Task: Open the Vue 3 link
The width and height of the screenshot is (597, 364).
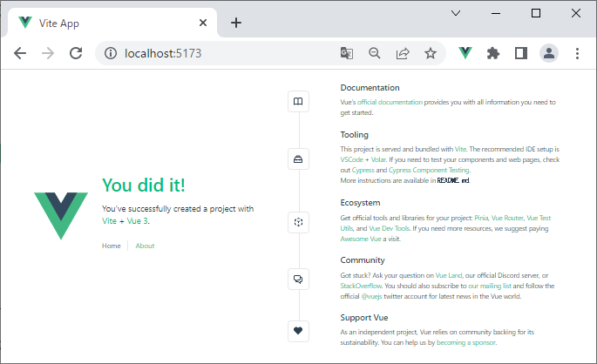Action: (x=138, y=221)
